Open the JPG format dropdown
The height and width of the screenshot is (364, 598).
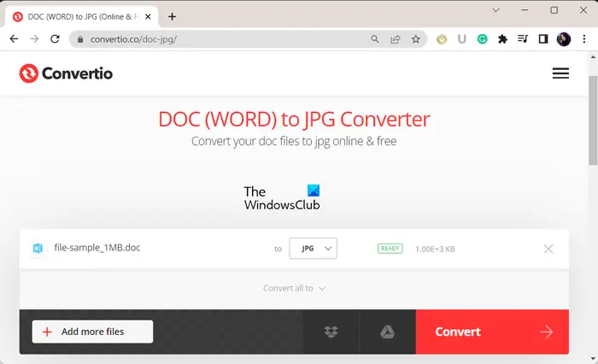point(314,249)
